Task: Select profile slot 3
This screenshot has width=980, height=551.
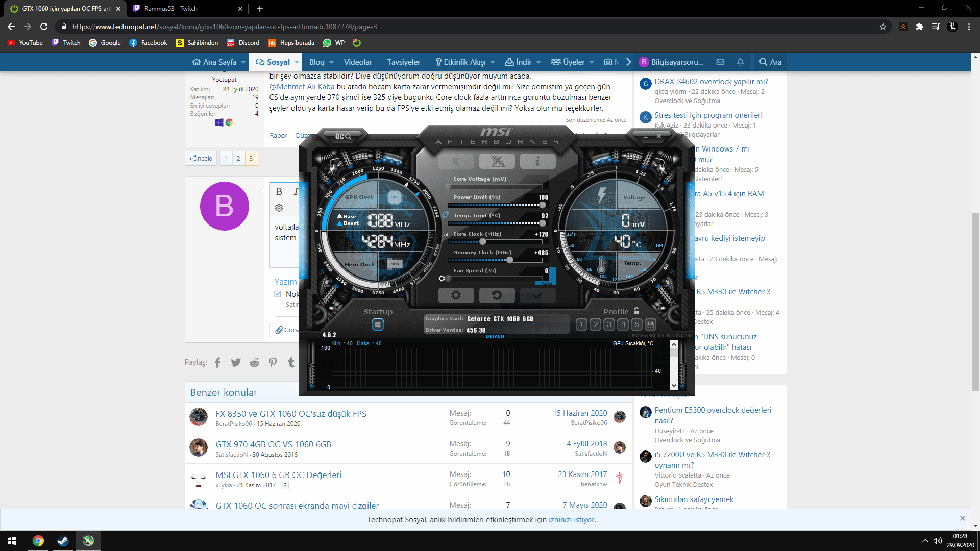Action: point(609,324)
